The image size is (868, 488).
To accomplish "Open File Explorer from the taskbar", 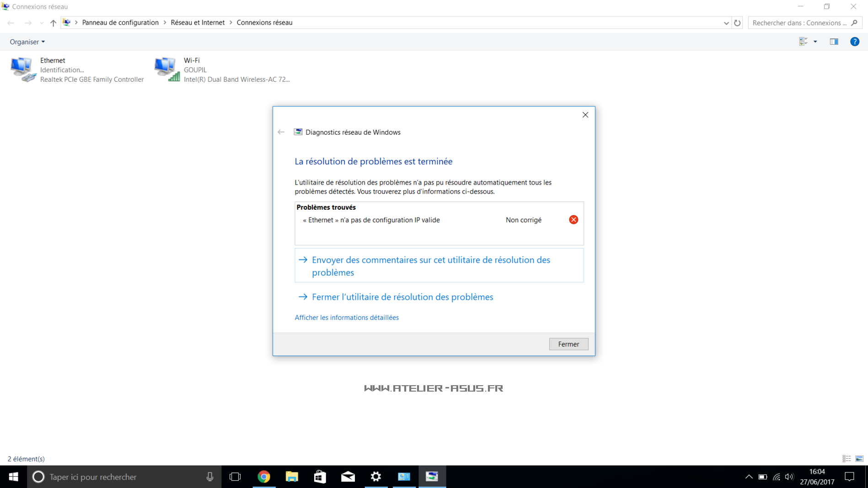I will tap(292, 477).
